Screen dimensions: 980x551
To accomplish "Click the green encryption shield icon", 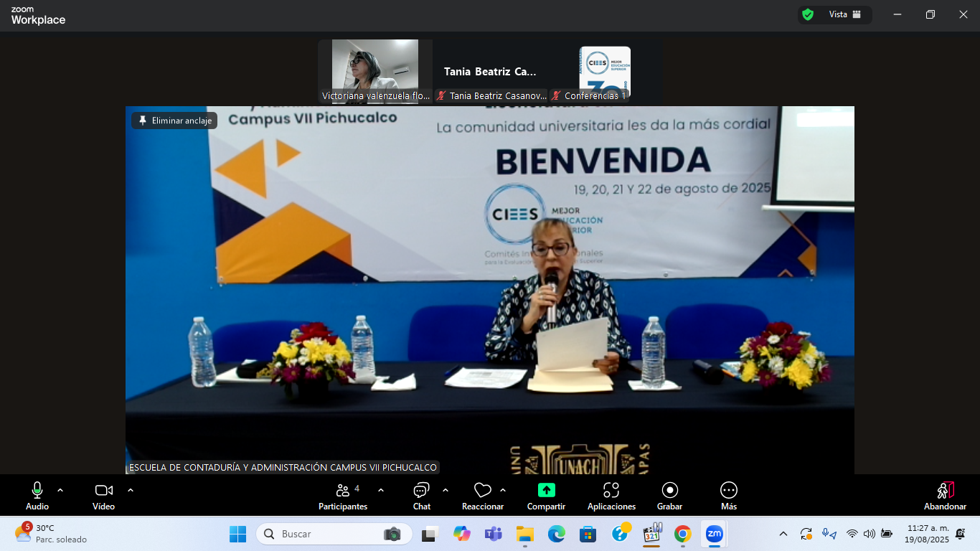I will click(808, 14).
